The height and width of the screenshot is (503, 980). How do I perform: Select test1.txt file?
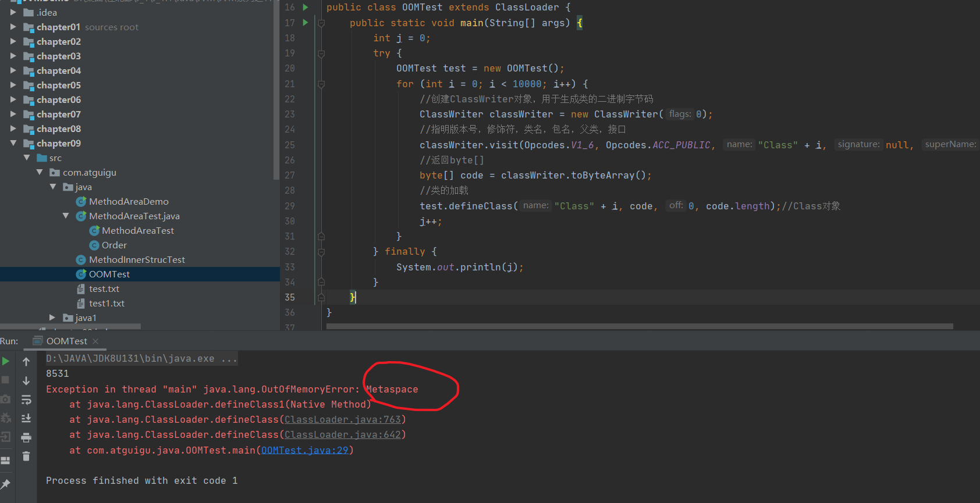(x=106, y=303)
